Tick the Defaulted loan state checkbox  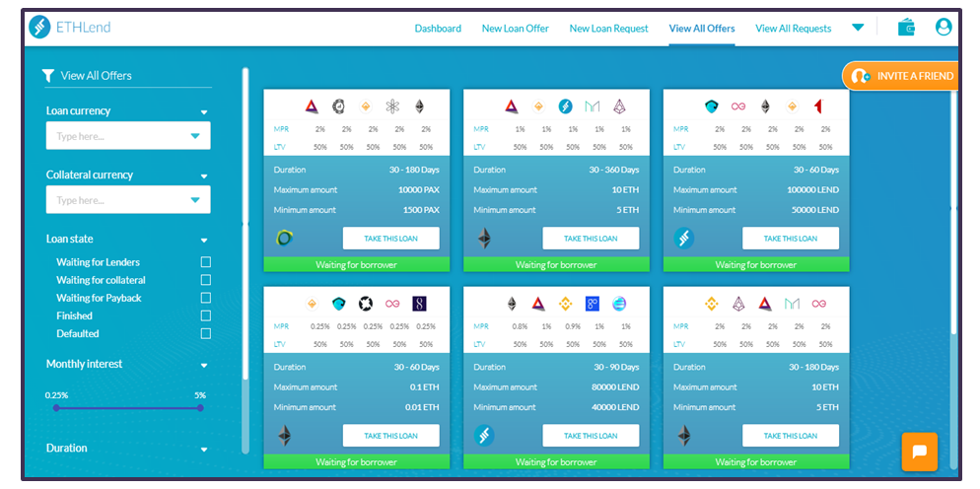point(206,333)
